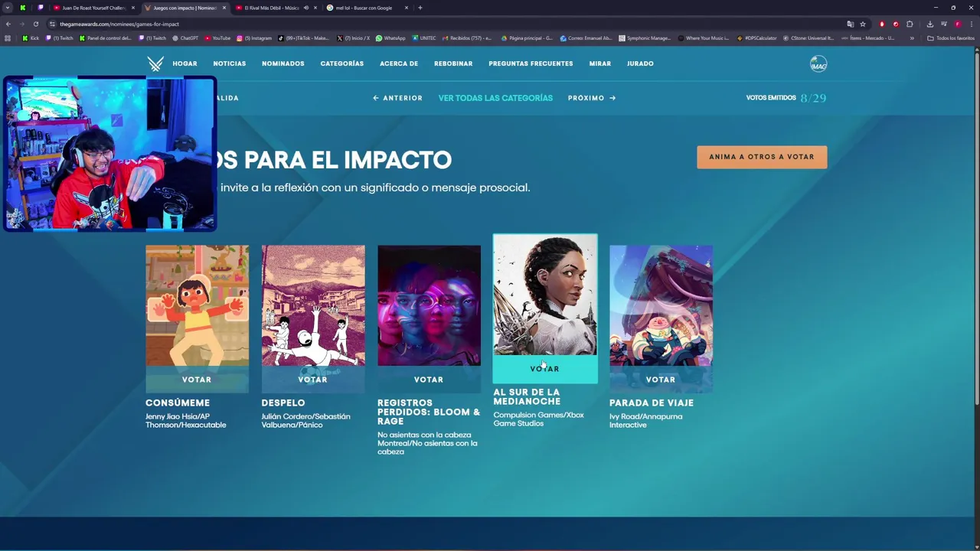Viewport: 980px width, 551px height.
Task: Mute the El Rival Más Débil tab audio icon
Action: (x=305, y=8)
